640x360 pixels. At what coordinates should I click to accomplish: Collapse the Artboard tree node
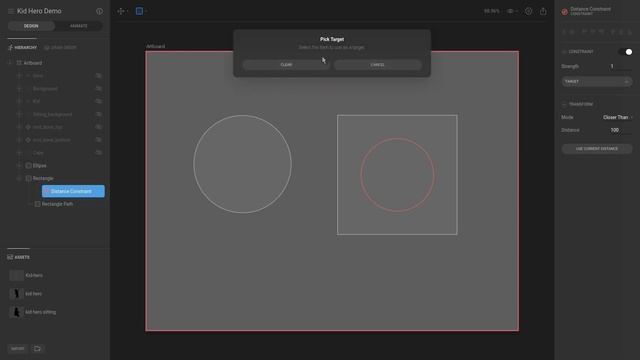click(10, 63)
